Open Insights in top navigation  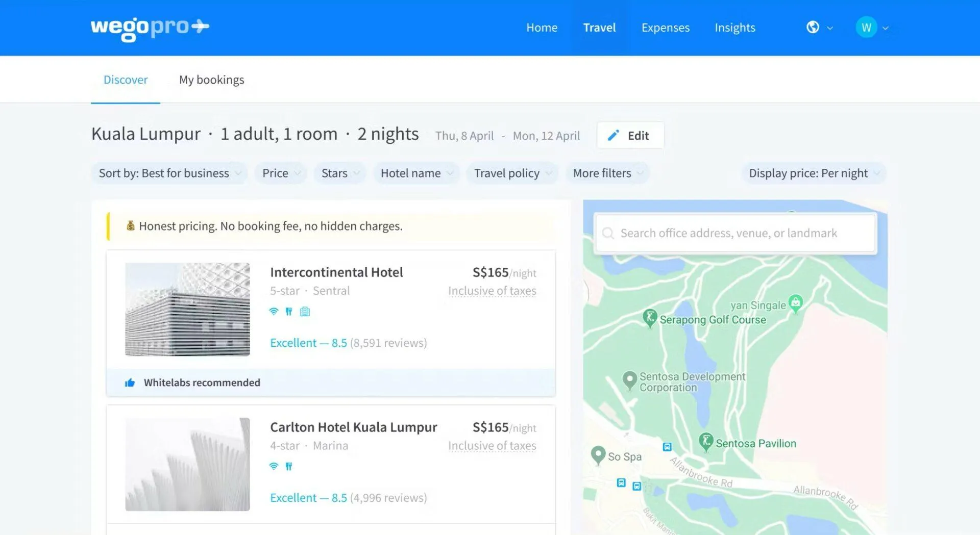[x=734, y=28]
